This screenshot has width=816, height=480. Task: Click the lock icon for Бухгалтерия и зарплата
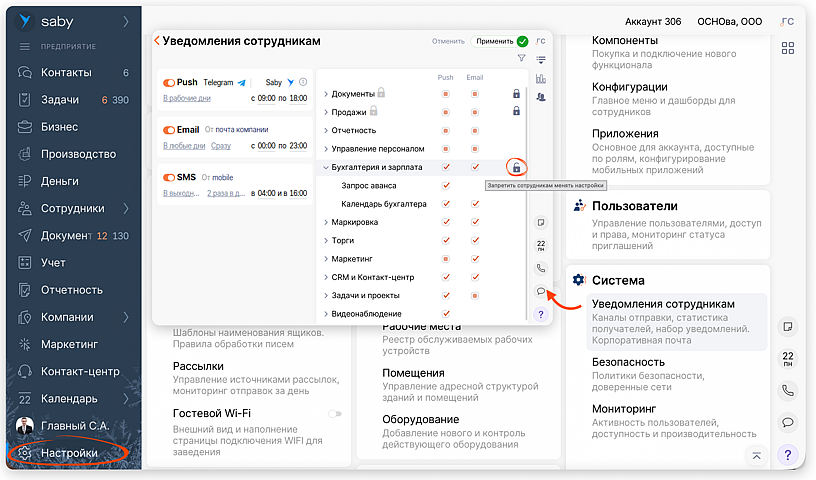click(516, 167)
